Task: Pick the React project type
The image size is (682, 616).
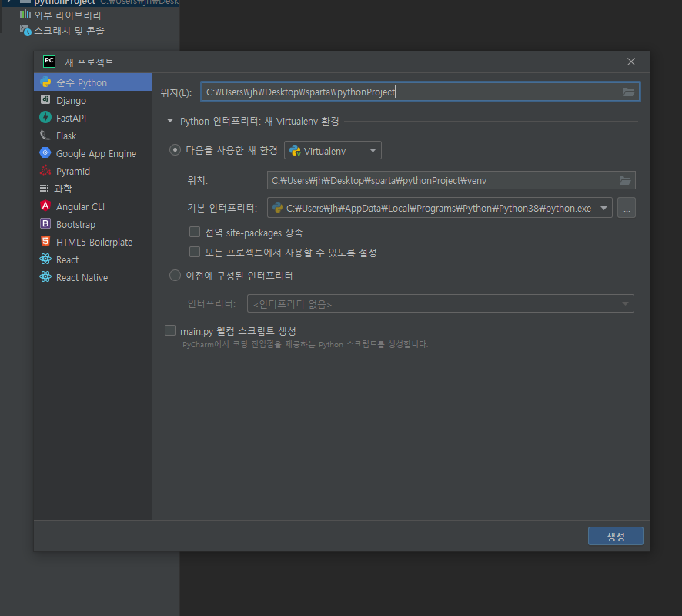Action: point(93,259)
